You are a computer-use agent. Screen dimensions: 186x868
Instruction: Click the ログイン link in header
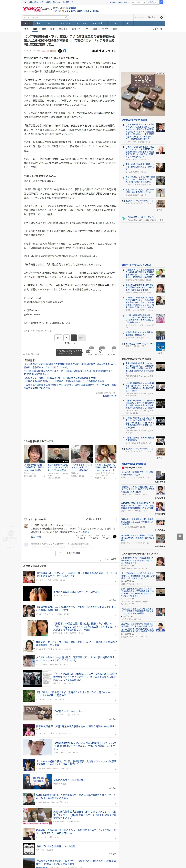pyautogui.click(x=57, y=11)
